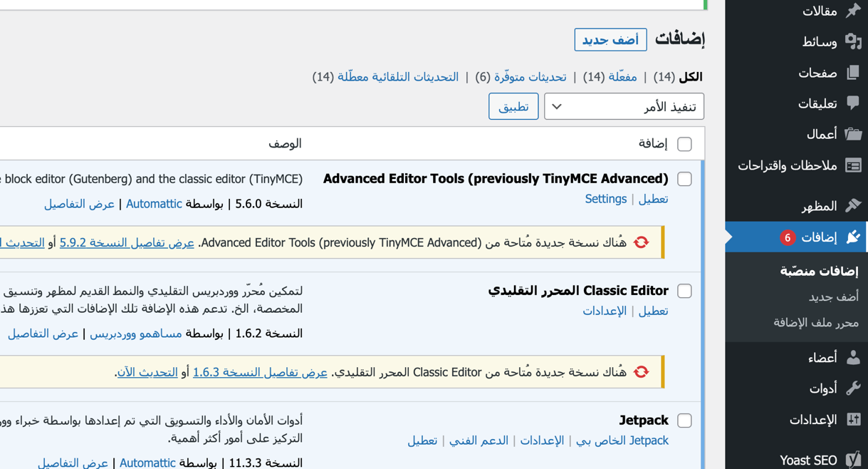Open media library via وسائط icon
Image resolution: width=868 pixels, height=469 pixels.
tap(852, 41)
